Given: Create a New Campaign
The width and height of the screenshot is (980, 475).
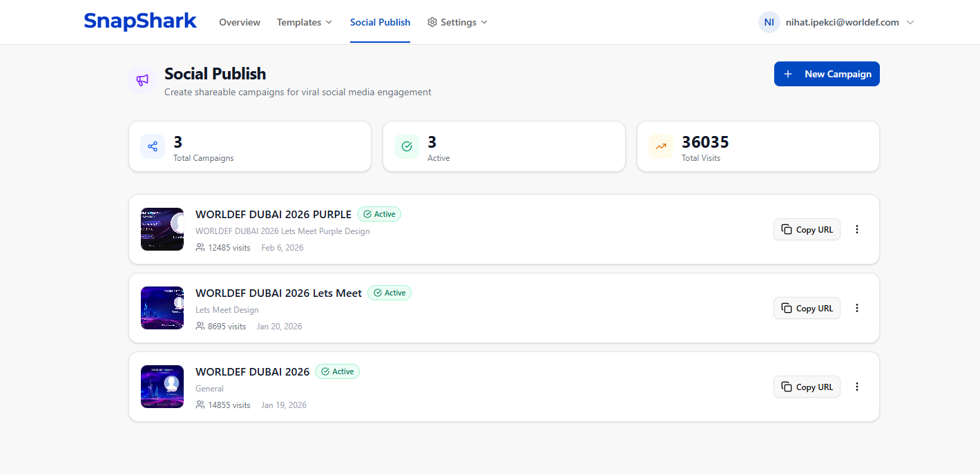Looking at the screenshot, I should (x=827, y=74).
